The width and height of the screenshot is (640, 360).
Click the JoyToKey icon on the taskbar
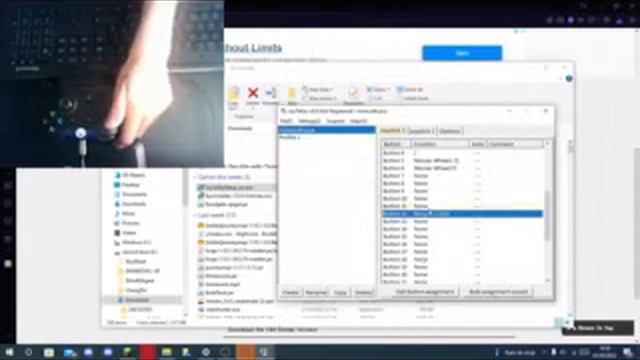pyautogui.click(x=264, y=352)
